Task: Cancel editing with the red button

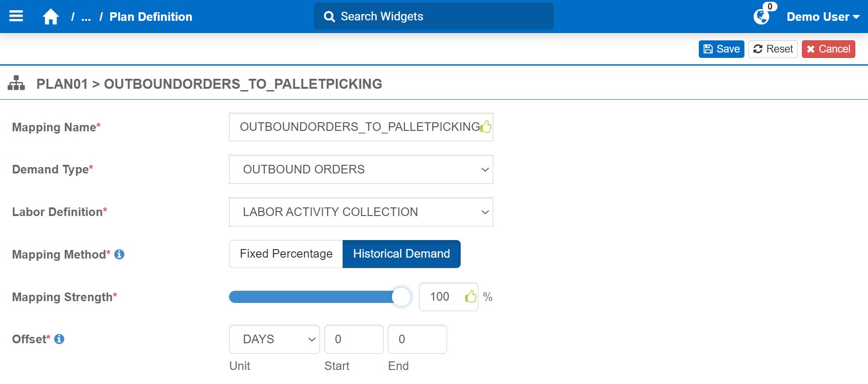Action: (x=828, y=49)
